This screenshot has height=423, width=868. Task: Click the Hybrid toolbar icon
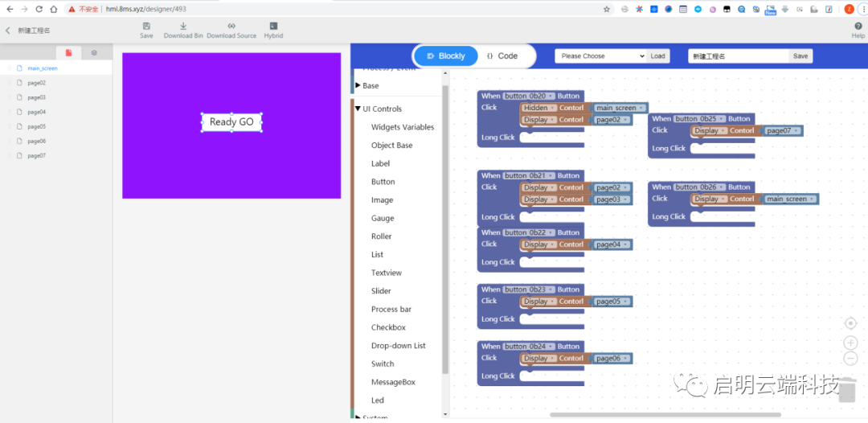273,26
